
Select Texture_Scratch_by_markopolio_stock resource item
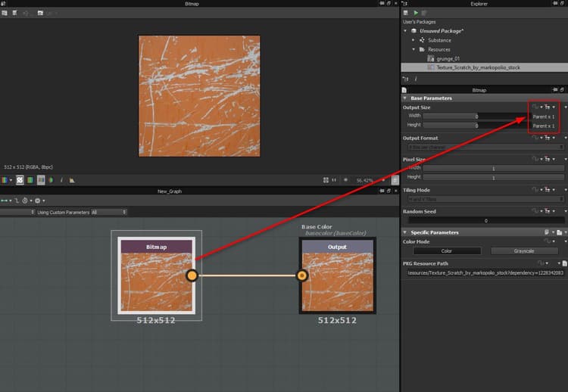point(478,67)
